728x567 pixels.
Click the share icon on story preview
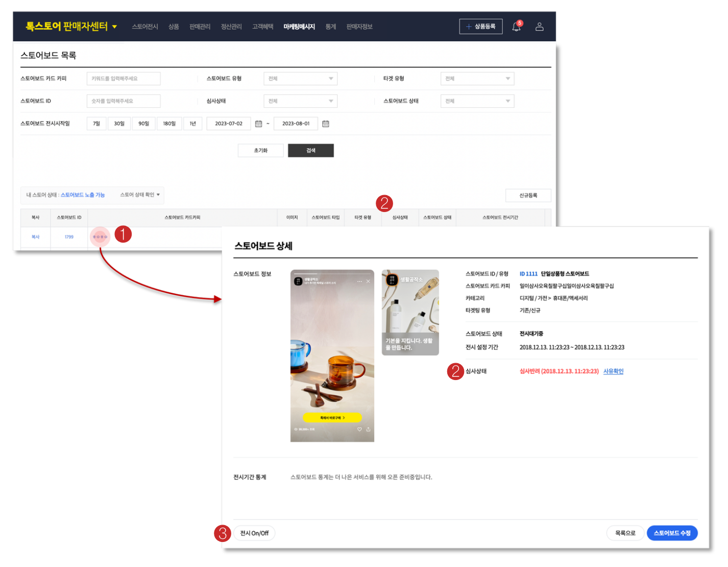pyautogui.click(x=368, y=429)
